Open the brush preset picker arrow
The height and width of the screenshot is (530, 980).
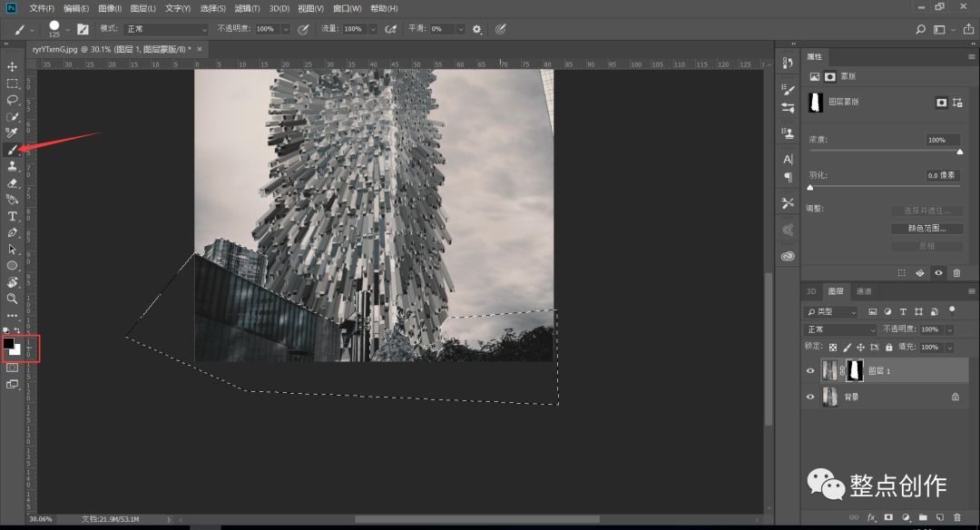tap(67, 29)
